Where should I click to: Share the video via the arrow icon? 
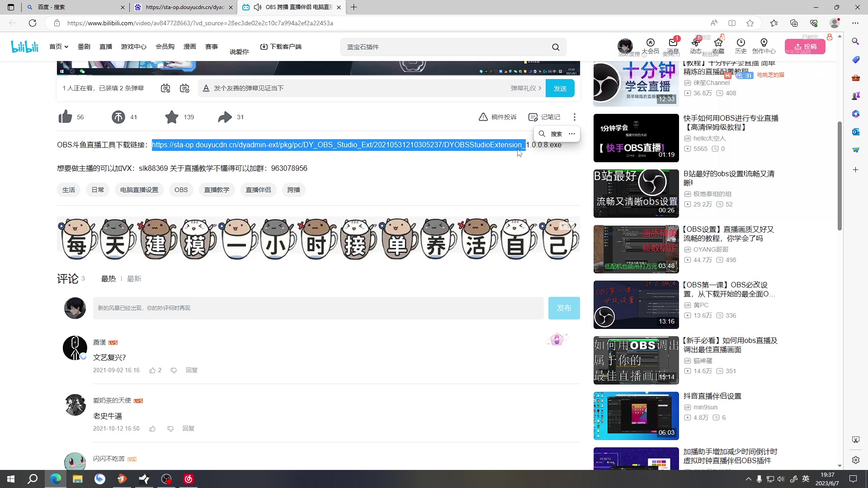point(225,117)
